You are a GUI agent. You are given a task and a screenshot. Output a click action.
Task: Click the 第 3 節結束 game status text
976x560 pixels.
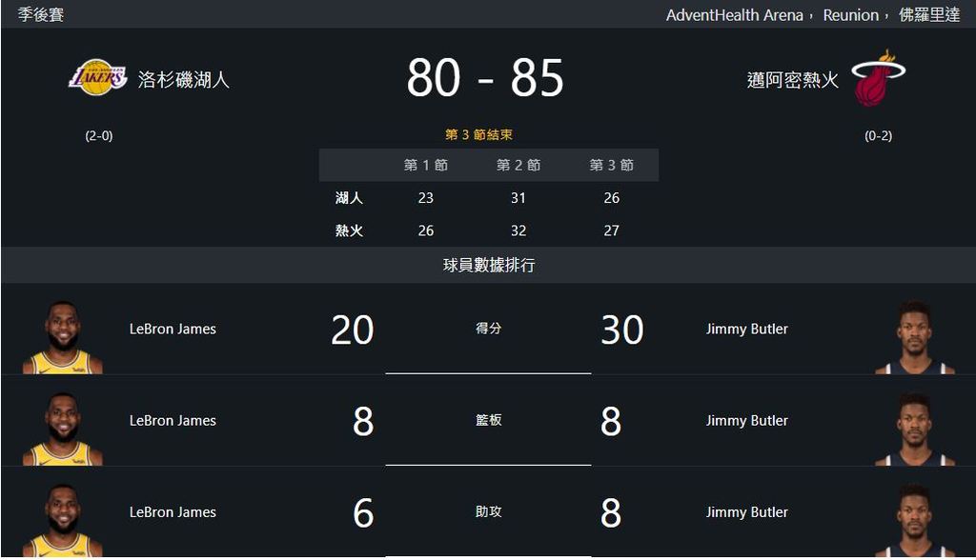pos(478,134)
